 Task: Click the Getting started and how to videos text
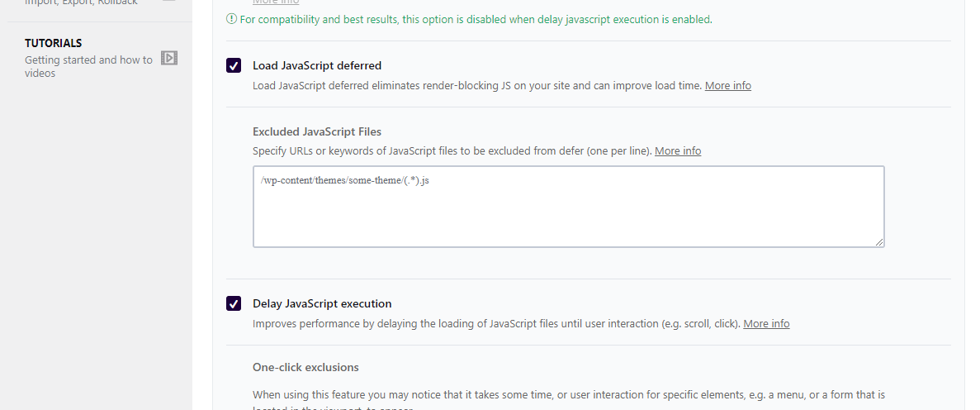[88, 66]
